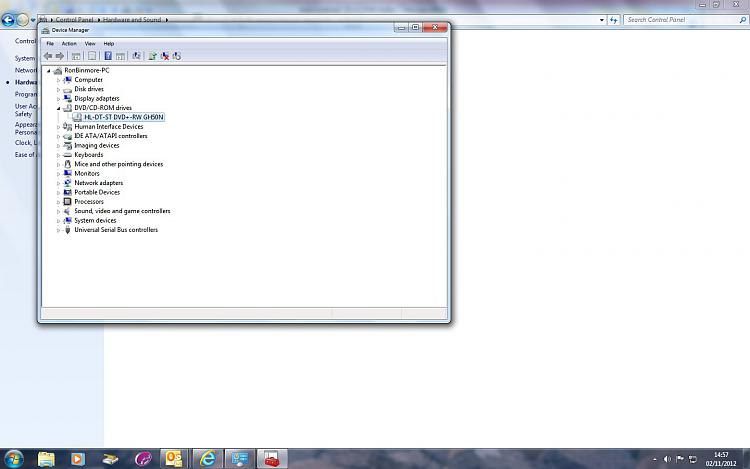The width and height of the screenshot is (750, 469).
Task: Select the System devices label
Action: coord(95,220)
